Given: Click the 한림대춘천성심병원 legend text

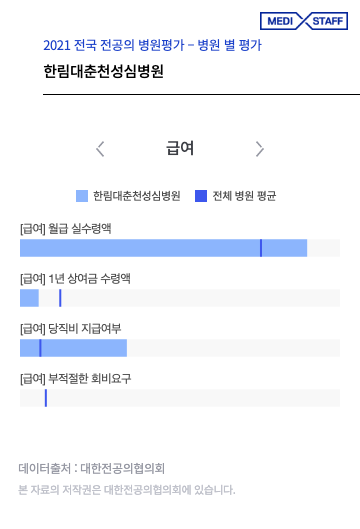Looking at the screenshot, I should click(x=137, y=196).
